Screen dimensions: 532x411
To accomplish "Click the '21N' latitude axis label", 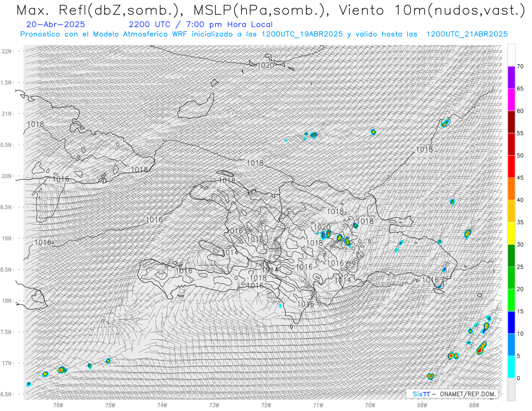I will pyautogui.click(x=7, y=114).
